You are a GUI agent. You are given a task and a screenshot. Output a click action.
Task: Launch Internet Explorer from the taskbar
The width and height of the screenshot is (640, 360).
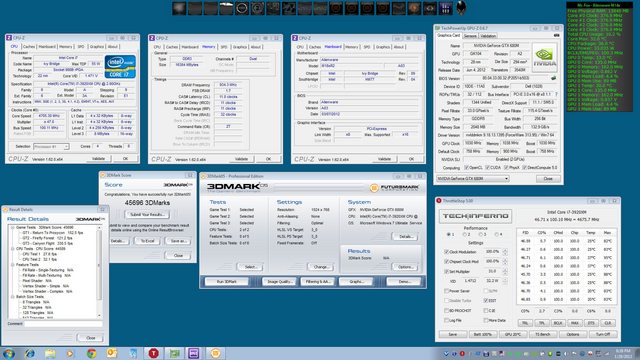(x=29, y=353)
